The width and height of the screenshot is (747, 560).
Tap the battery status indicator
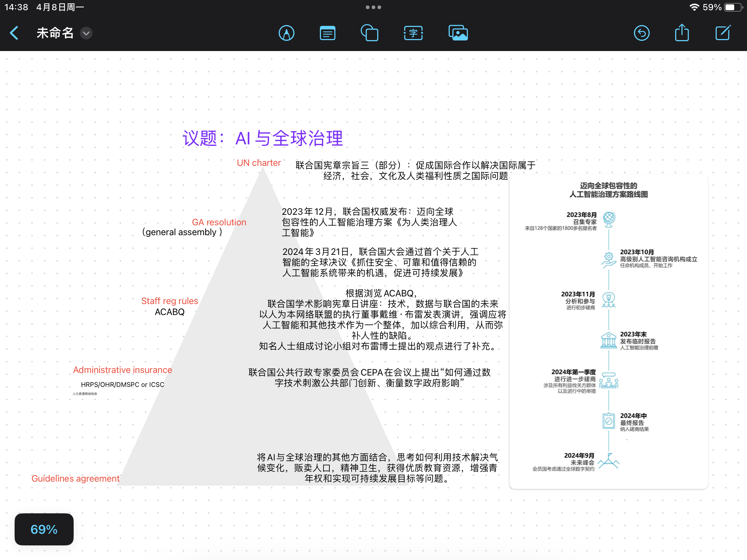click(x=733, y=7)
